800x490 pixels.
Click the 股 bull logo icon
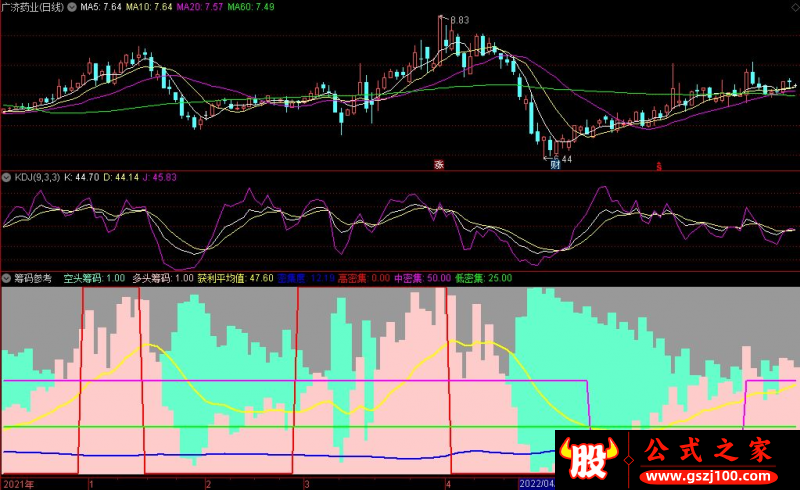[589, 457]
